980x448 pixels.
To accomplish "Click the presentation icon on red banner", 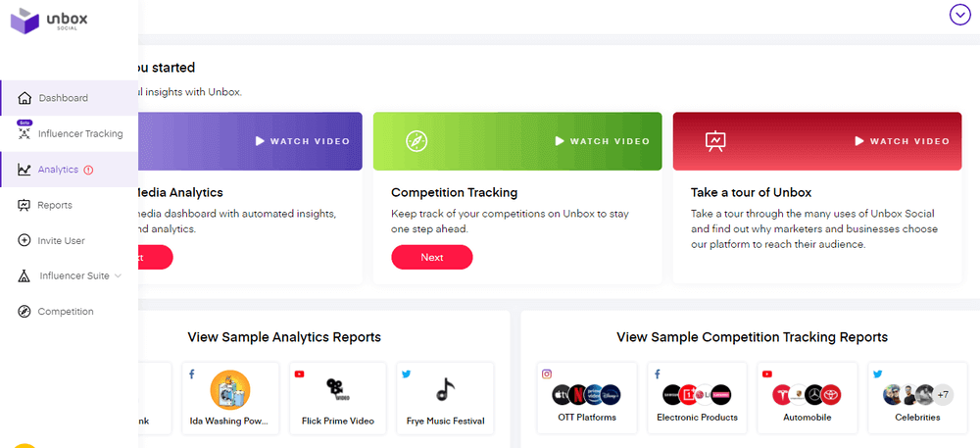I will pos(715,141).
